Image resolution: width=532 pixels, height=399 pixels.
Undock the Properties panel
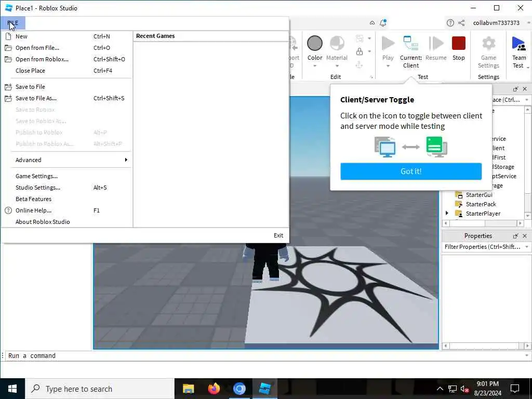pos(516,236)
